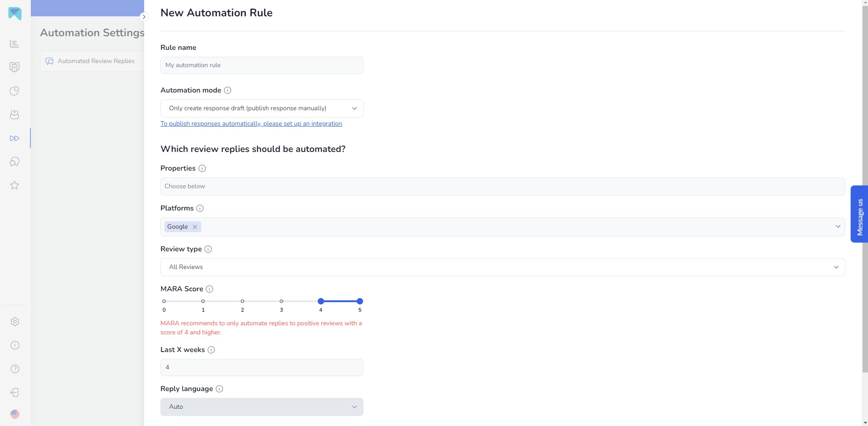Set MARA Score slider to point 2
This screenshot has height=426, width=868.
click(x=242, y=301)
